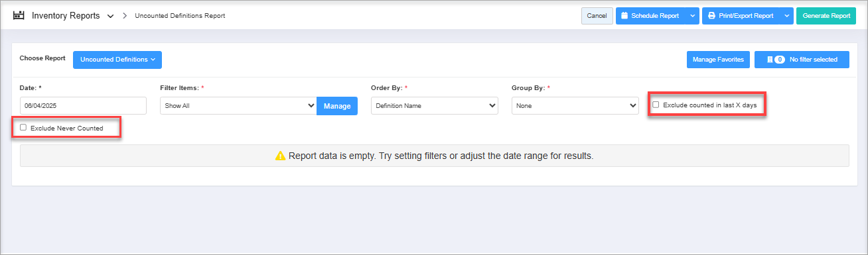Open the Filter Items Show All dropdown
The height and width of the screenshot is (255, 868).
(238, 105)
